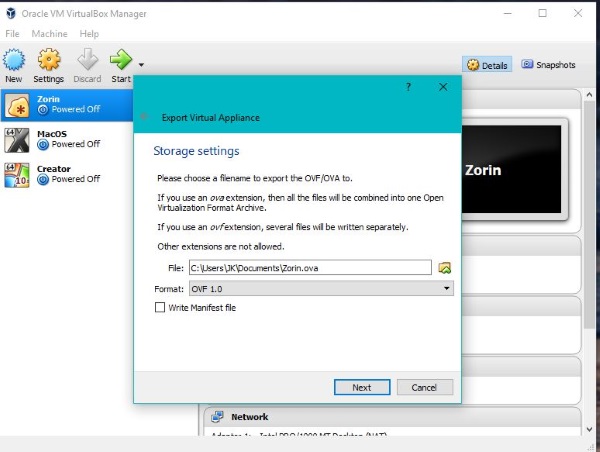Click the New virtual machine icon
Screen dimensions: 600x452
coord(14,60)
